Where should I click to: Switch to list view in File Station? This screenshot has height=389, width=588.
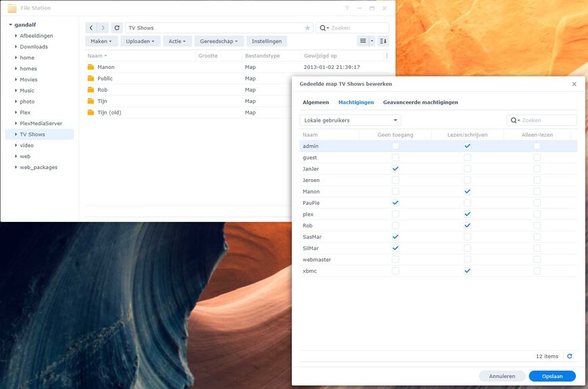363,41
